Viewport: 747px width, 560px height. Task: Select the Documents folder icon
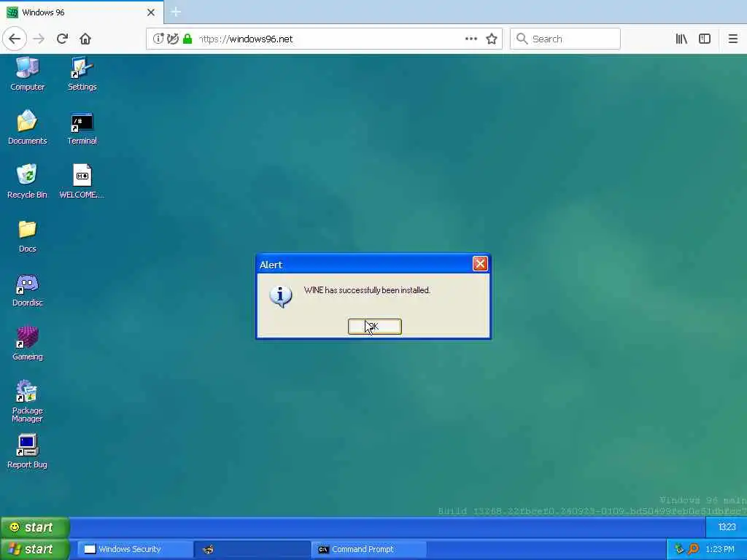click(x=27, y=127)
